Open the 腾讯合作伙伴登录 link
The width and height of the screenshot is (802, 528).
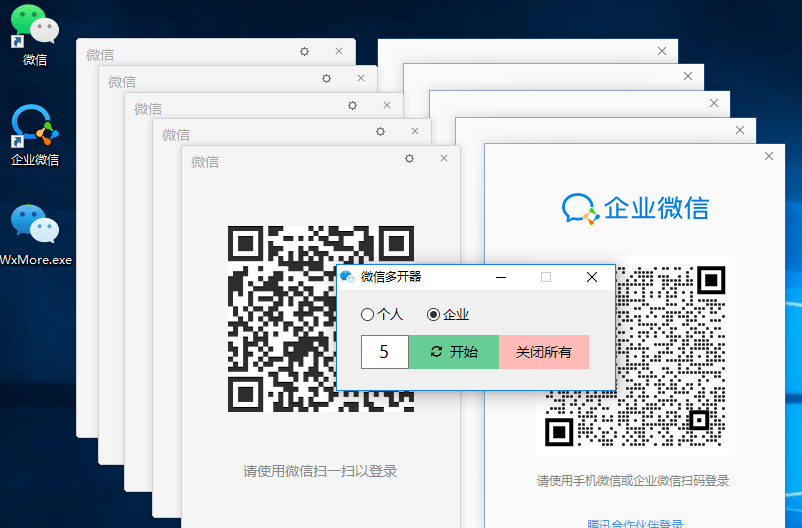click(x=635, y=523)
